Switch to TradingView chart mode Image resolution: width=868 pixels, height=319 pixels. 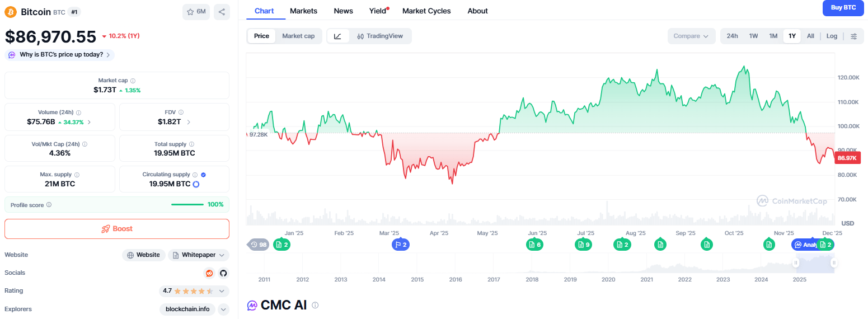(380, 36)
